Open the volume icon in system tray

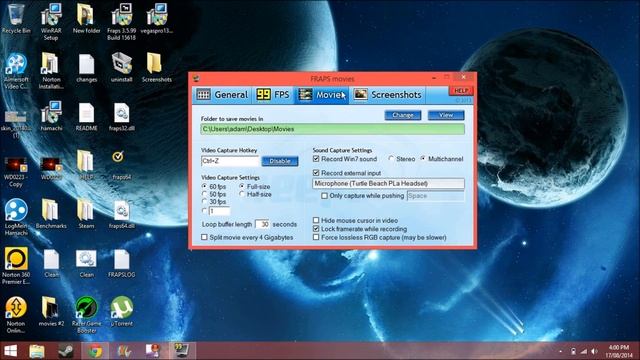pyautogui.click(x=595, y=351)
